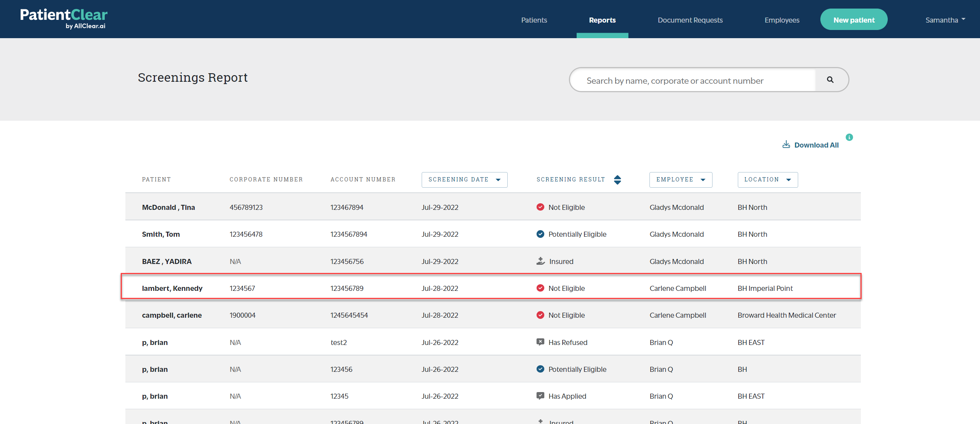Click the download tray icon beside Download All
980x424 pixels.
pyautogui.click(x=786, y=144)
